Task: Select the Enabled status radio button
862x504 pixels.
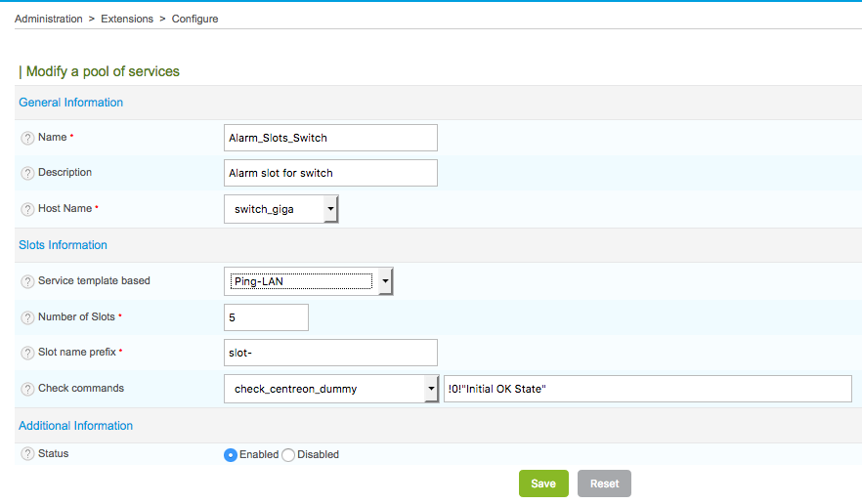Action: (x=231, y=455)
